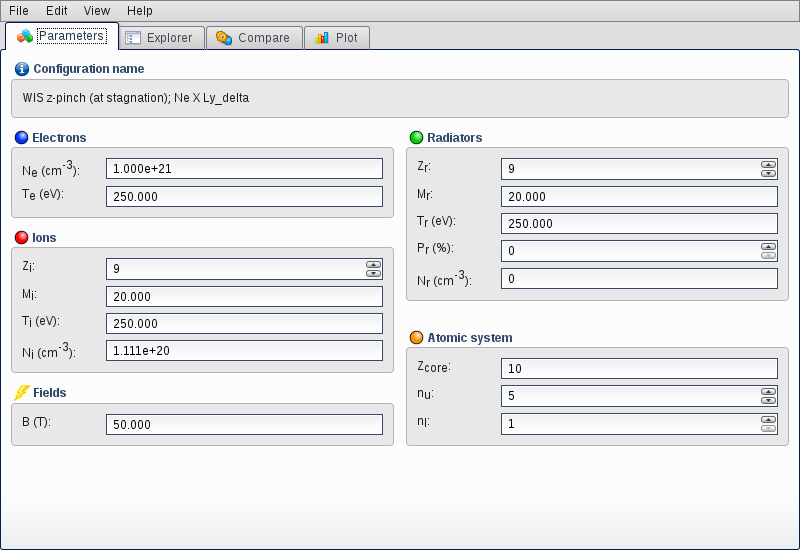Click the green sphere Radiators icon
Image resolution: width=800 pixels, height=550 pixels.
(416, 137)
